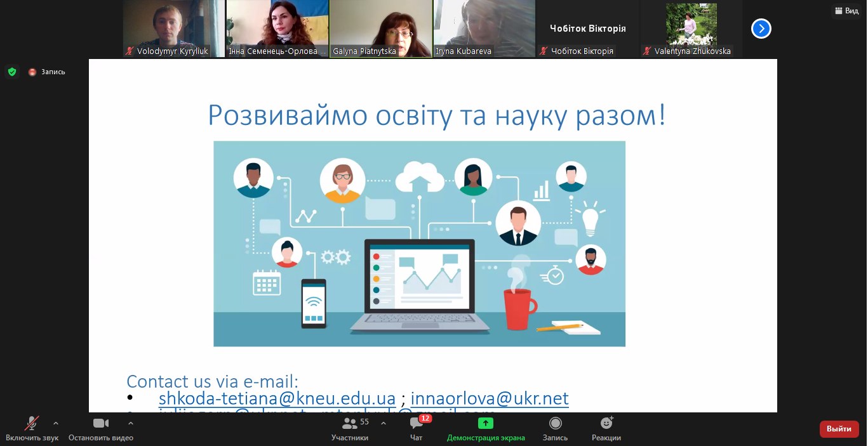868x446 pixels.
Task: Open the Чат chat panel
Action: pyautogui.click(x=417, y=429)
